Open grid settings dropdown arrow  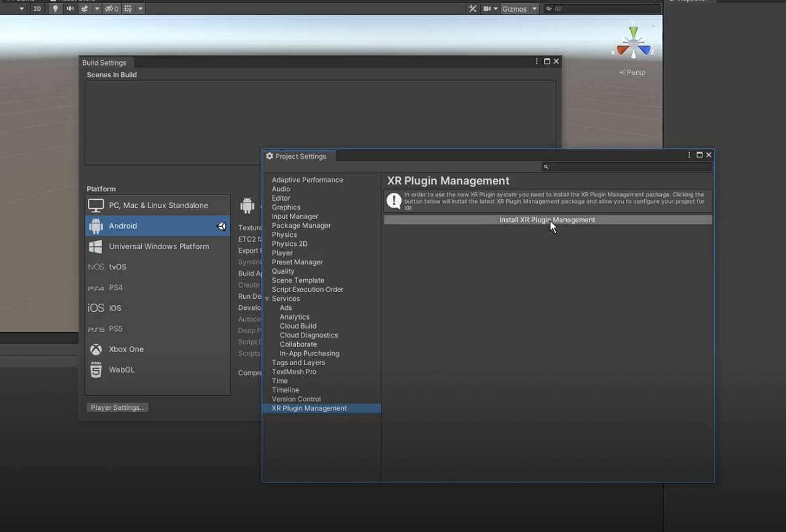pyautogui.click(x=141, y=9)
